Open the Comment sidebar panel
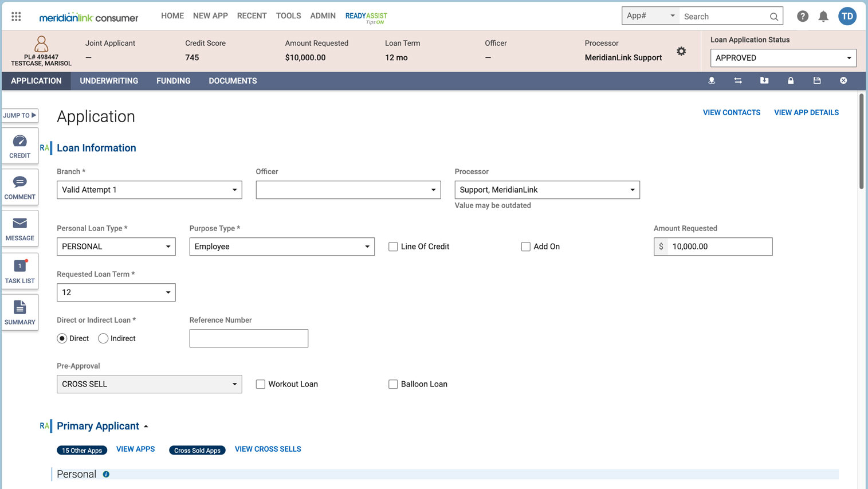The image size is (868, 489). (19, 187)
